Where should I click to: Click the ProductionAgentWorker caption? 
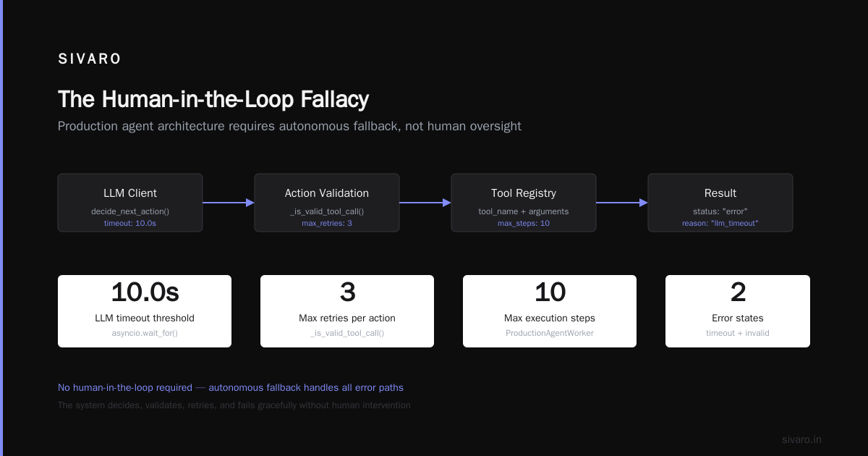(550, 333)
